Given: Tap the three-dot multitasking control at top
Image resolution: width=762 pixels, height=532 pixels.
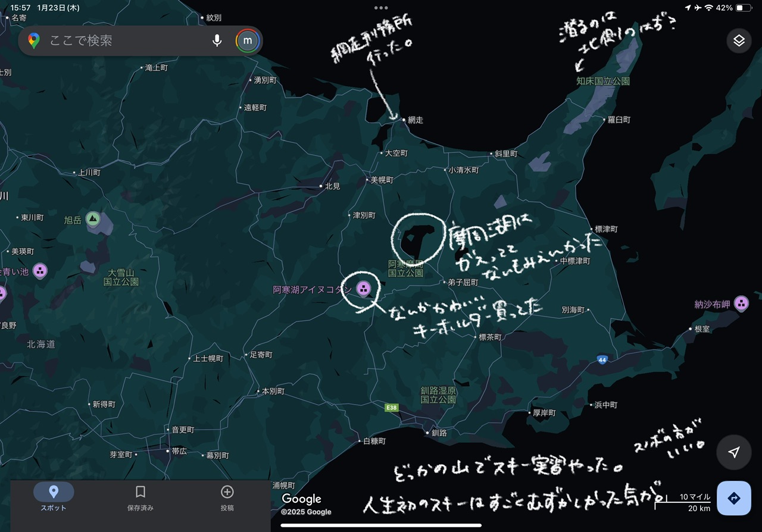Looking at the screenshot, I should pyautogui.click(x=381, y=8).
